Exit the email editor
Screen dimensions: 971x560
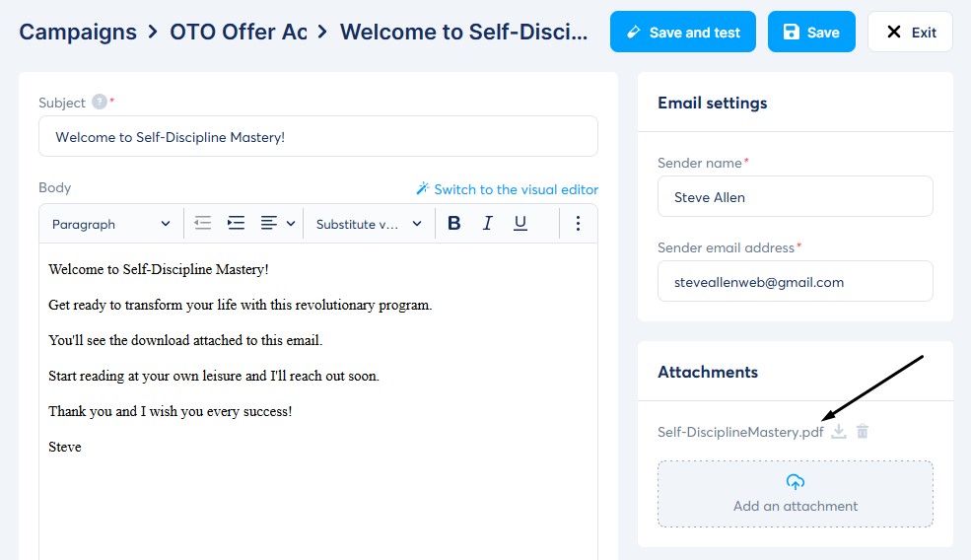click(x=910, y=33)
